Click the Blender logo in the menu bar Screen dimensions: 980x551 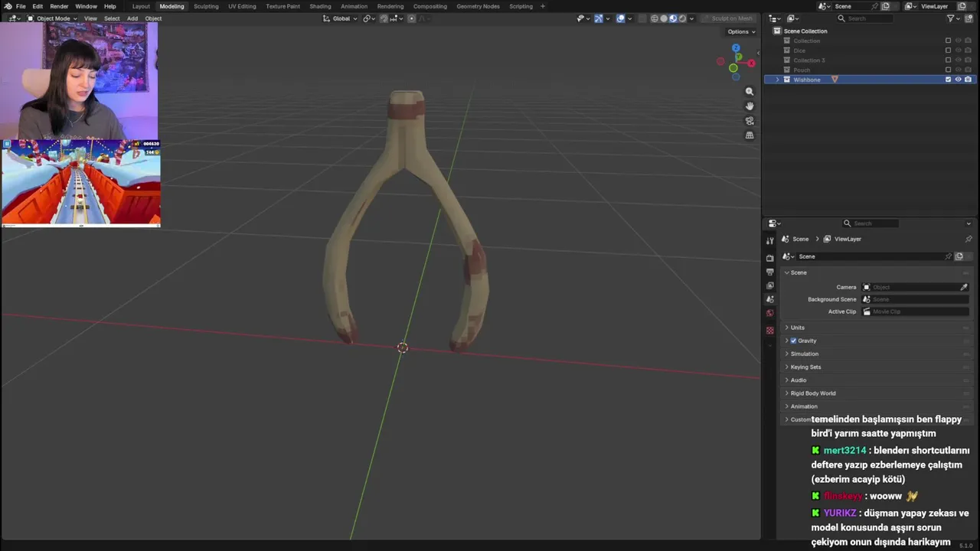coord(8,6)
